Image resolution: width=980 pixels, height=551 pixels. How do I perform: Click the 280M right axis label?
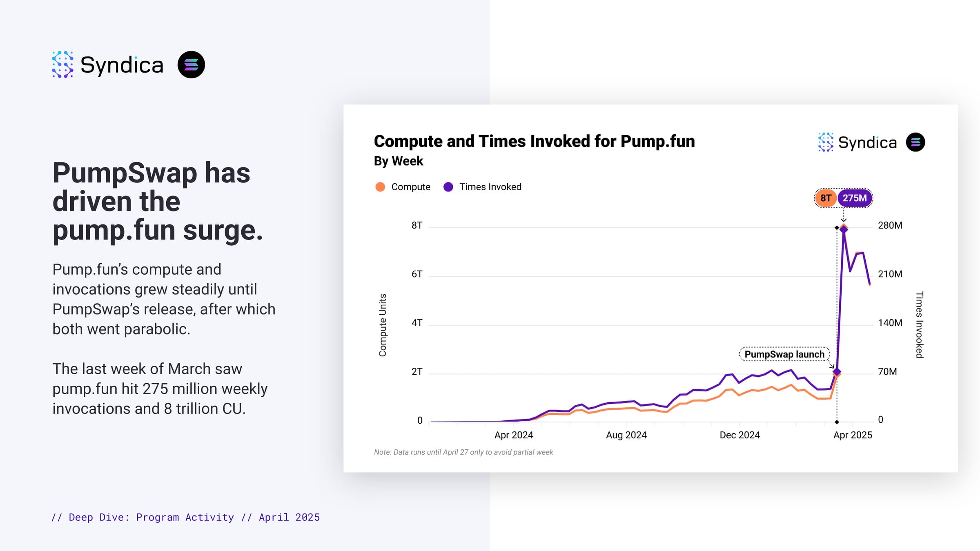[890, 225]
